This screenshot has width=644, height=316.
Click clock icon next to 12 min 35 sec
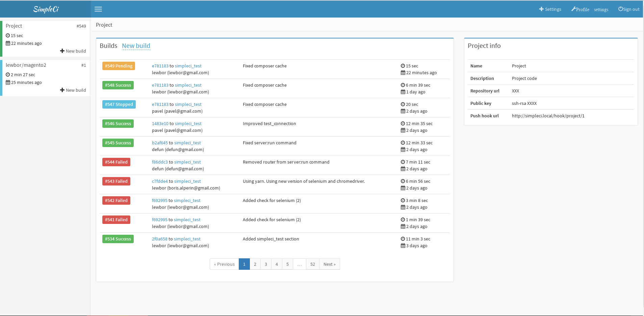coord(403,123)
